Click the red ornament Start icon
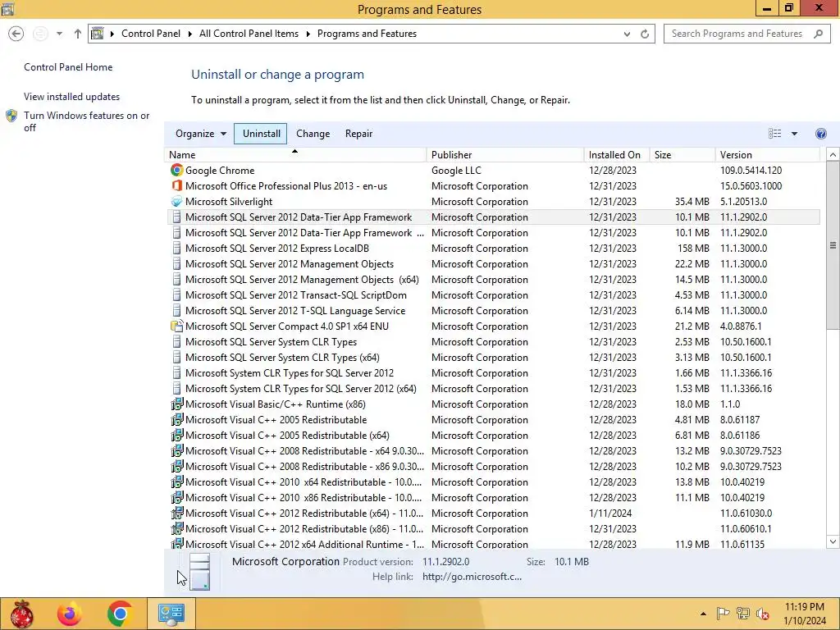This screenshot has width=840, height=630. (22, 614)
